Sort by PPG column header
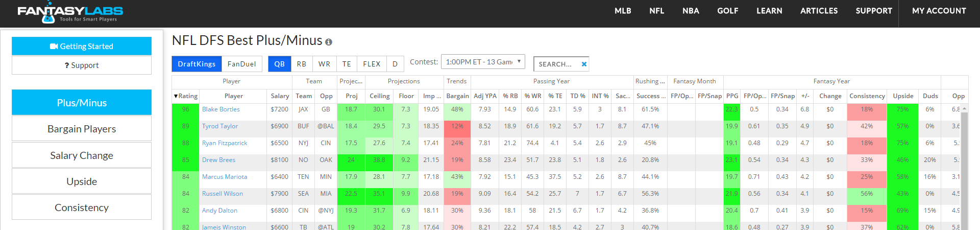 pos(732,96)
